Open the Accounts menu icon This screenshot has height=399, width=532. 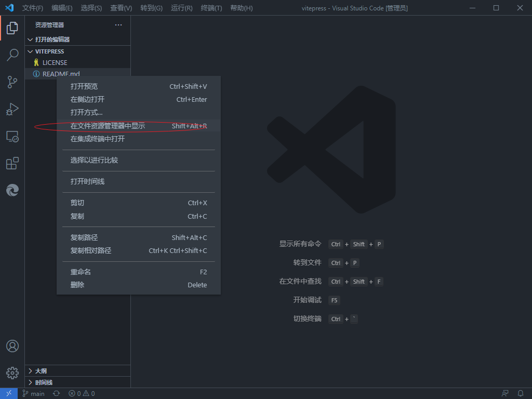click(12, 346)
